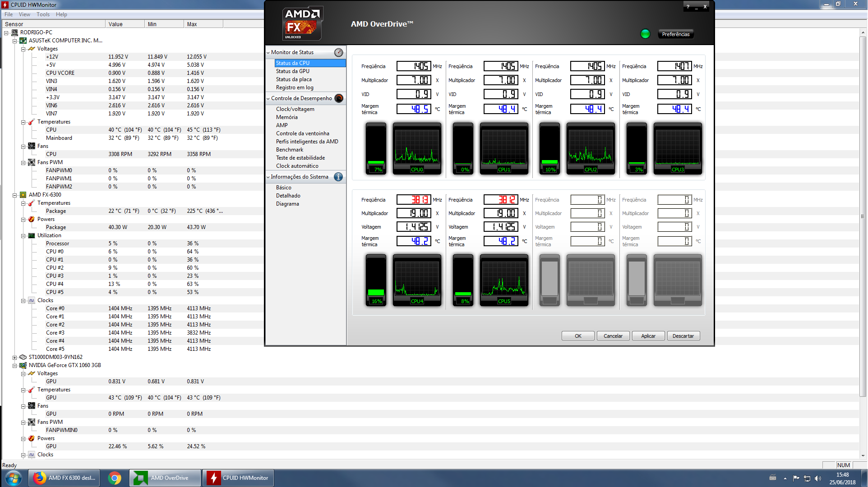Viewport: 868px width, 487px height.
Task: Click the OK button
Action: [x=578, y=336]
